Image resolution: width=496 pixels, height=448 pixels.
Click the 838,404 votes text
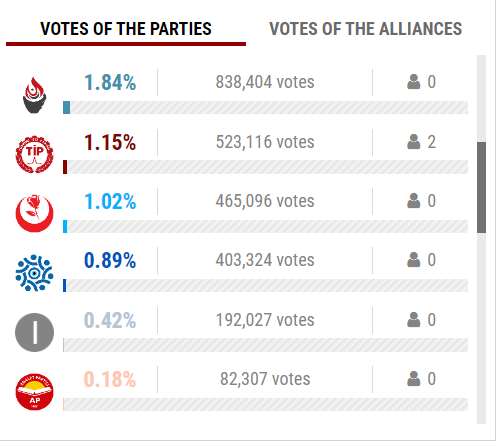(265, 82)
